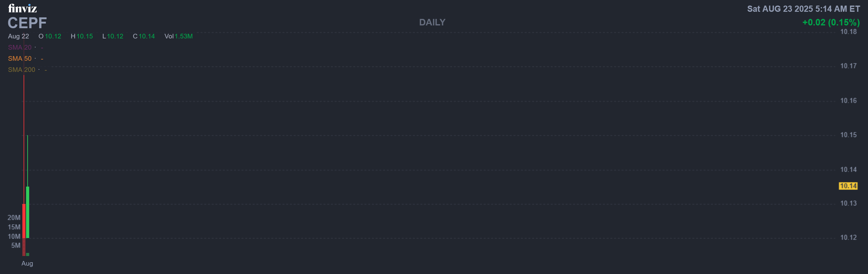
Task: Click the yellow 10.14 current price tag
Action: 848,186
